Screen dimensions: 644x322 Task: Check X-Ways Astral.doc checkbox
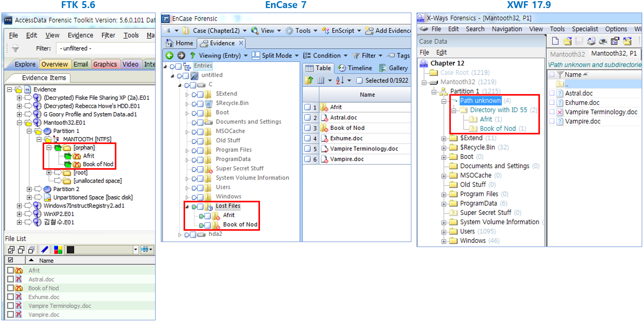552,93
